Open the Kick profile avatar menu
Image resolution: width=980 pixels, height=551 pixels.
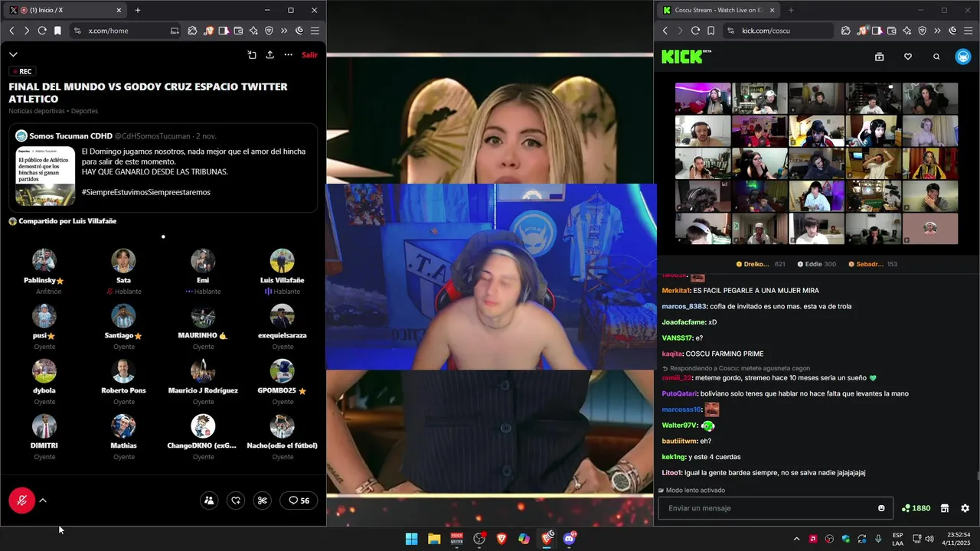click(963, 57)
